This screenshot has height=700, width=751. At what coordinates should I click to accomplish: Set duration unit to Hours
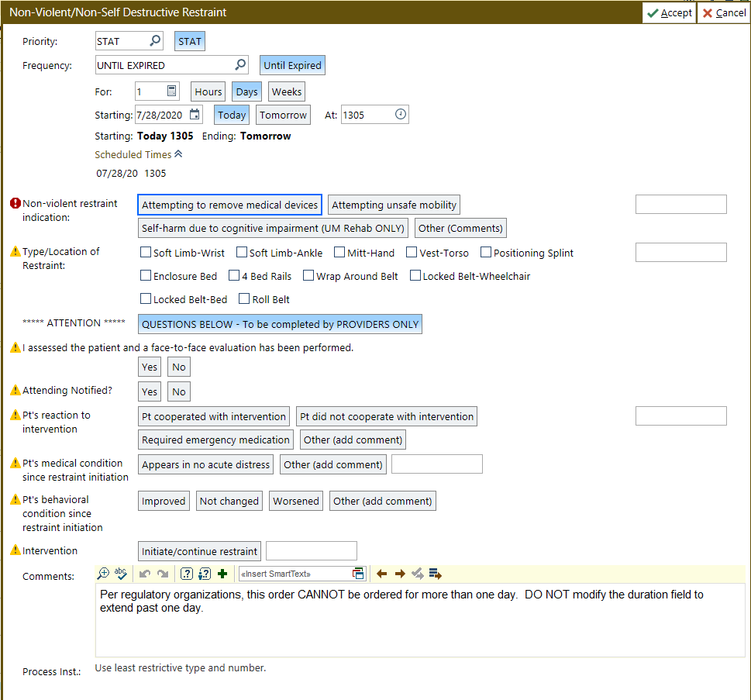pyautogui.click(x=208, y=91)
